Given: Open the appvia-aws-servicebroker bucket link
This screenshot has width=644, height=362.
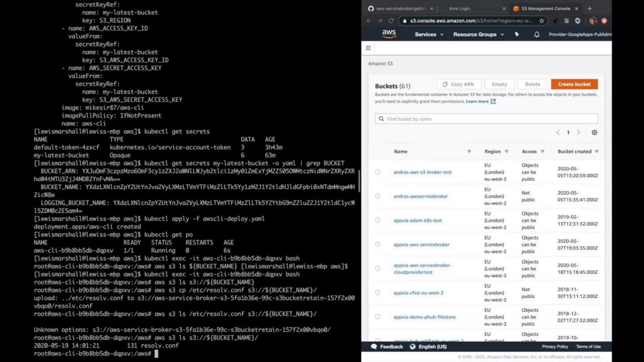Looking at the screenshot, I should (x=421, y=244).
